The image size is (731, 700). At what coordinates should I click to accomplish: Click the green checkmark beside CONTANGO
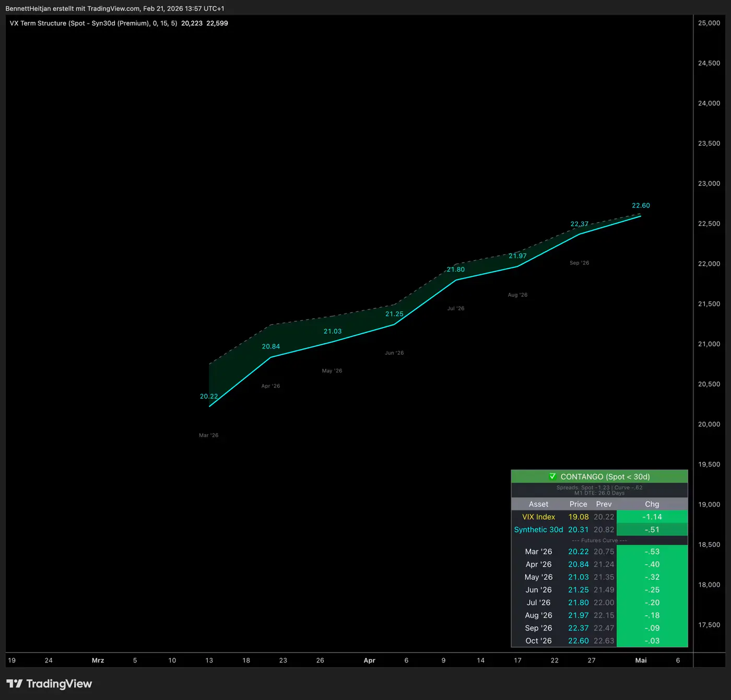(552, 476)
